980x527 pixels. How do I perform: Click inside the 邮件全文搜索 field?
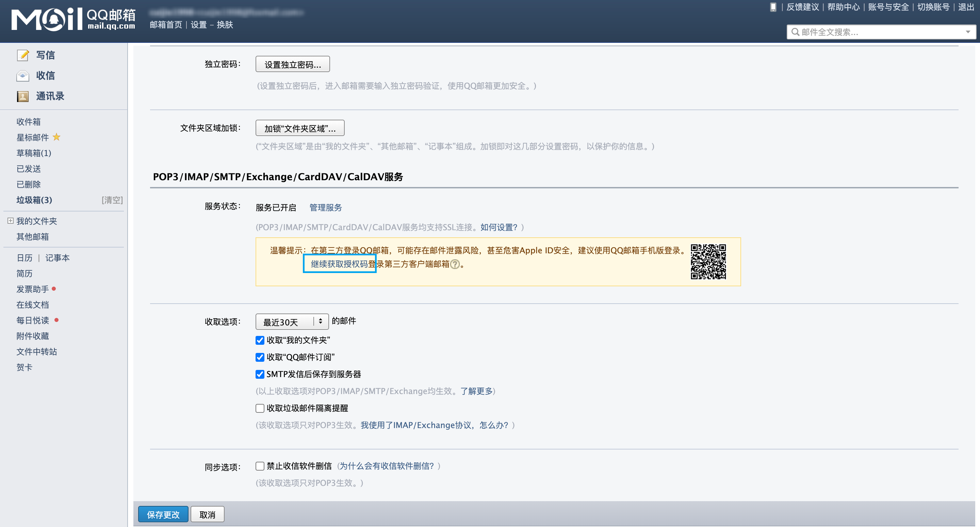tap(881, 32)
